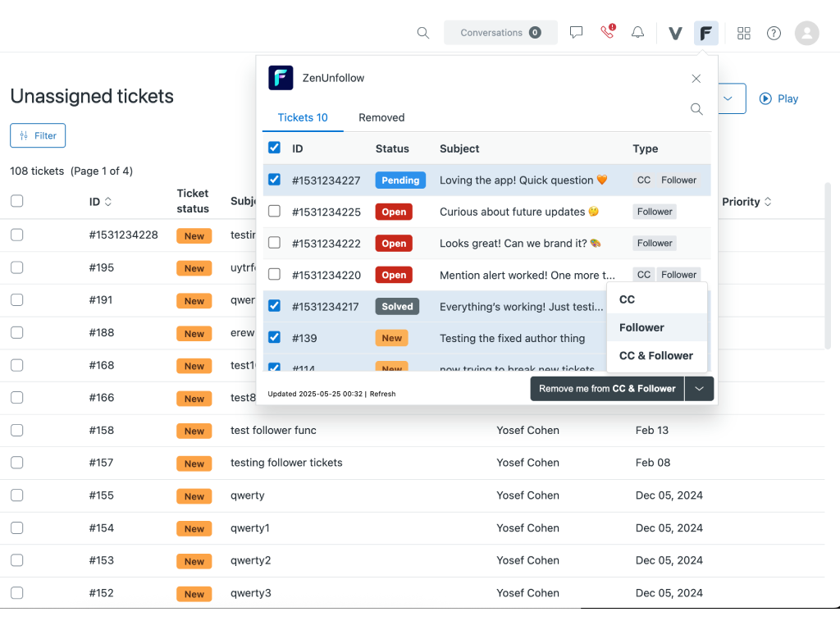840x630 pixels.
Task: Open the V app icon
Action: (x=675, y=33)
